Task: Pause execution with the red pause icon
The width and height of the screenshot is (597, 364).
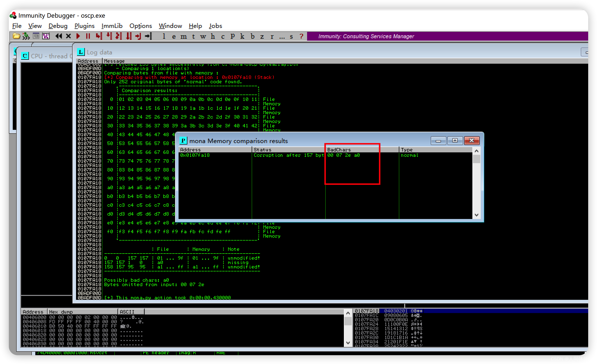Action: [x=88, y=36]
